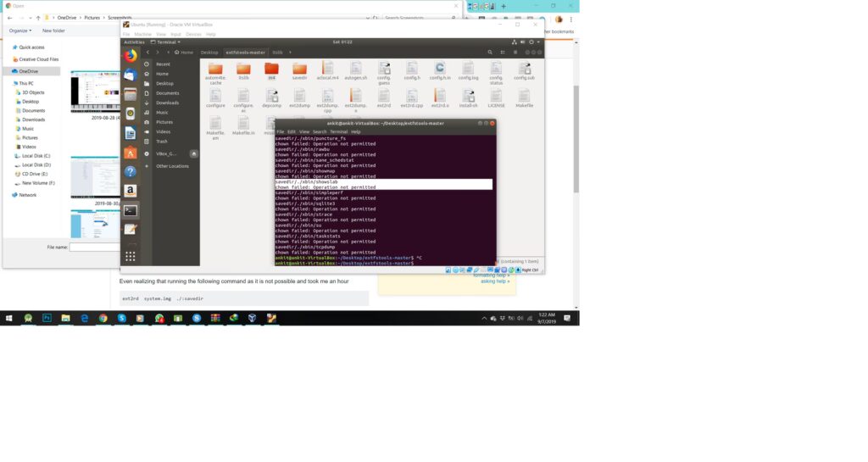Select Local Disk (C:) in navigation tree
Image resolution: width=868 pixels, height=462 pixels.
click(36, 156)
